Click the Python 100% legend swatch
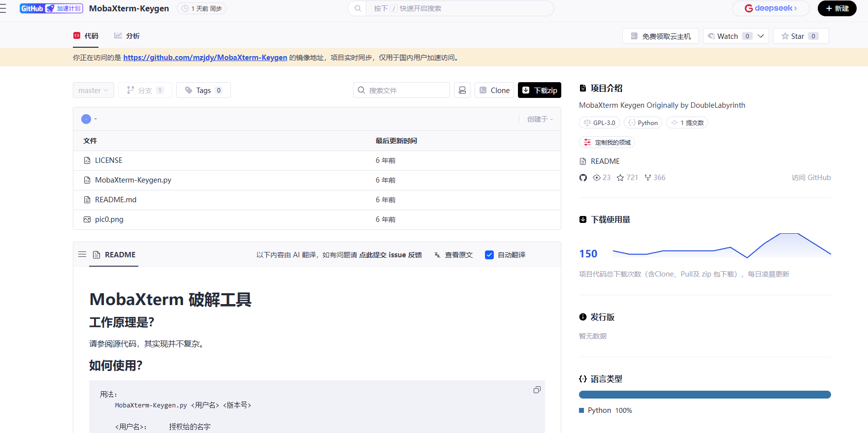 [x=581, y=410]
